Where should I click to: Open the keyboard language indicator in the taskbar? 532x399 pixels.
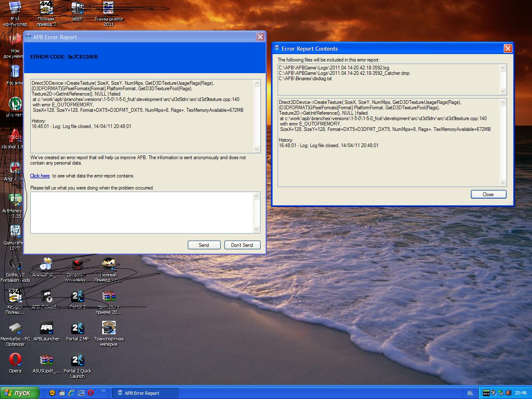470,393
